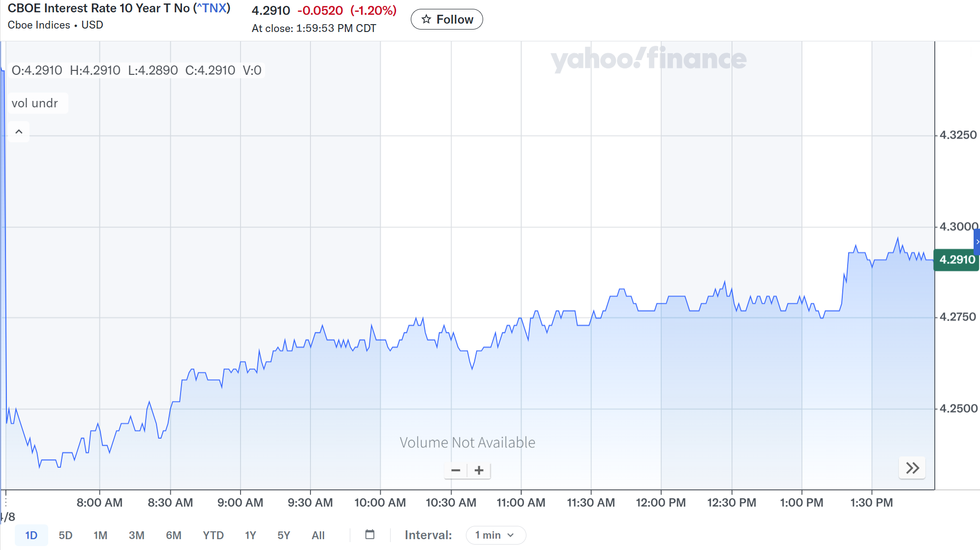Click the green 4.2910 current price tag
The height and width of the screenshot is (550, 980).
pyautogui.click(x=956, y=259)
